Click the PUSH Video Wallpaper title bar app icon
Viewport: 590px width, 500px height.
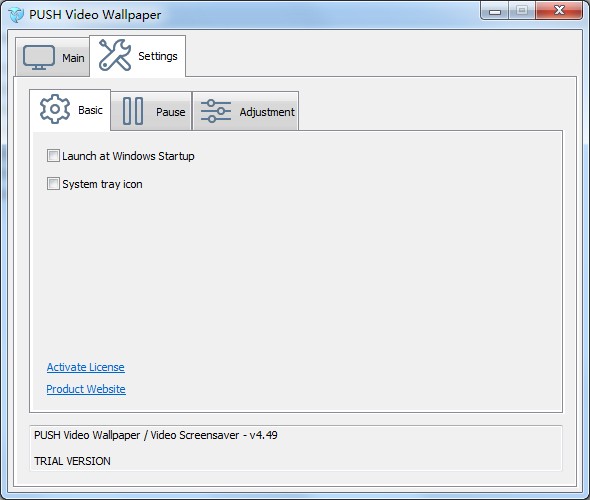click(16, 15)
